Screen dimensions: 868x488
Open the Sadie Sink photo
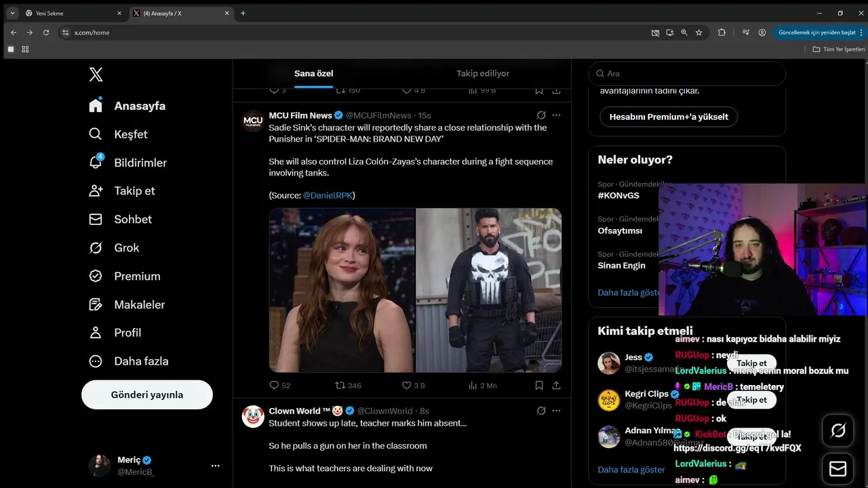coord(342,290)
